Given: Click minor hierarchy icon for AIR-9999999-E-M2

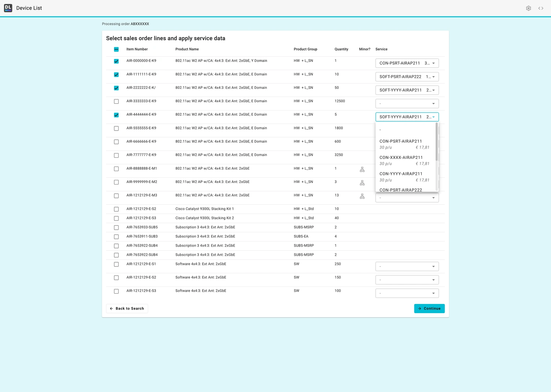Looking at the screenshot, I should [x=362, y=183].
